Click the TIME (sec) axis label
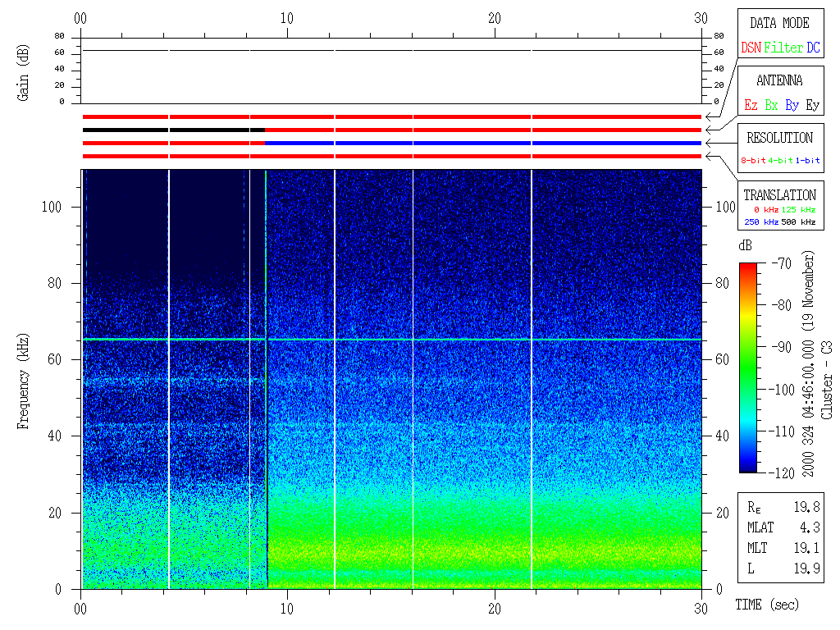This screenshot has width=840, height=630. coord(765,605)
